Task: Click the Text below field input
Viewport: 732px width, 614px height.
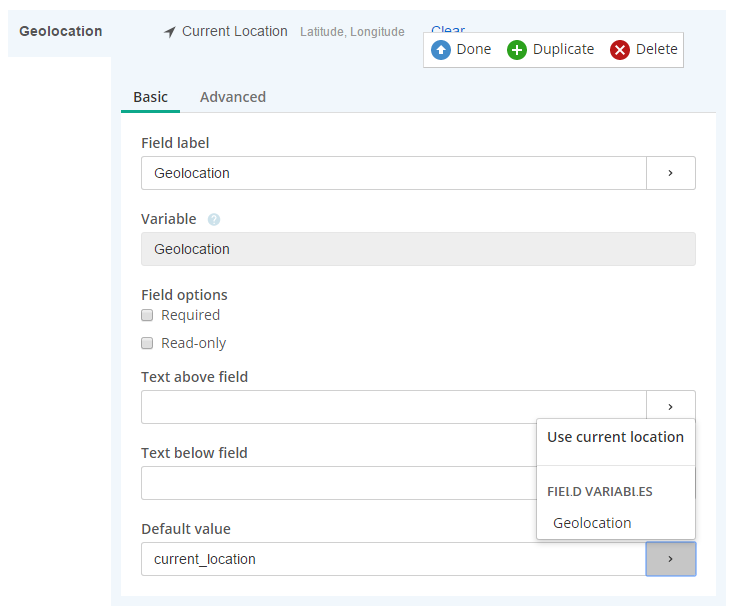Action: click(x=339, y=483)
